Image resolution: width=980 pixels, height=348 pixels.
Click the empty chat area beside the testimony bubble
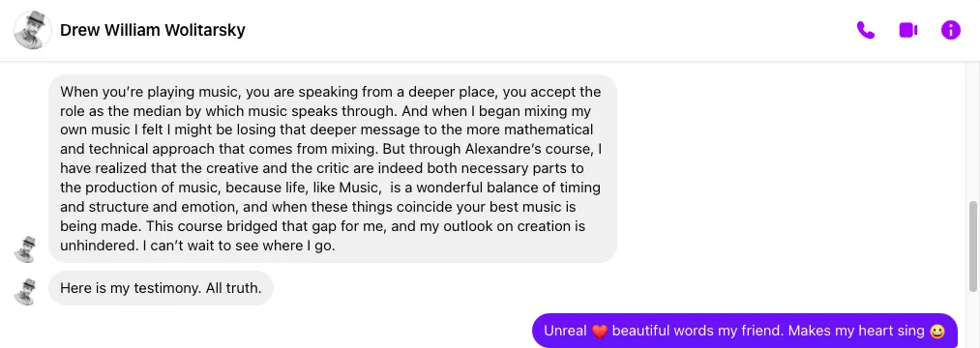pyautogui.click(x=787, y=169)
